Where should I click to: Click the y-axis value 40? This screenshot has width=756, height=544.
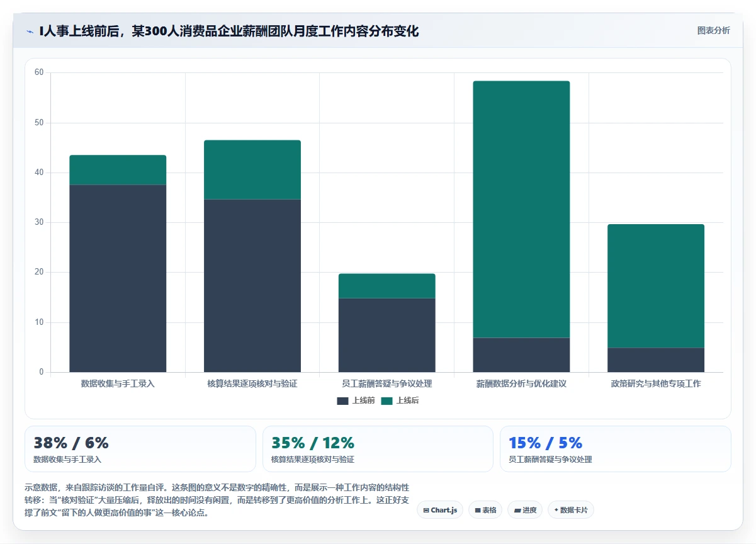(x=39, y=173)
